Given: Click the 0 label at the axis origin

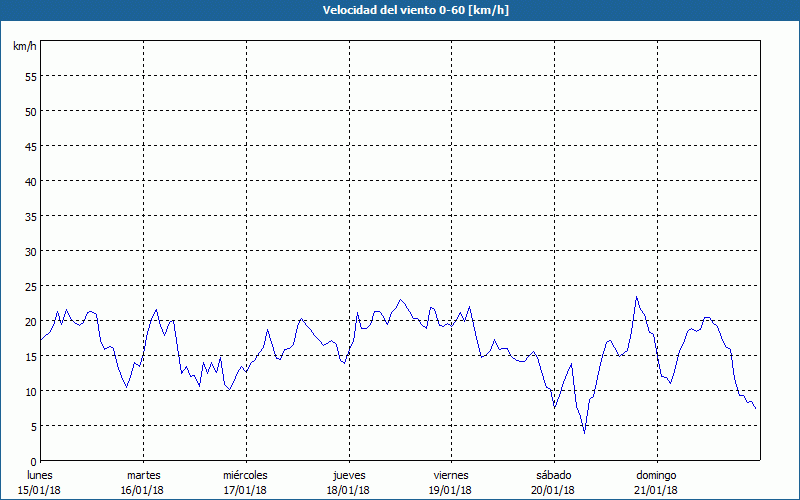Looking at the screenshot, I should (33, 461).
